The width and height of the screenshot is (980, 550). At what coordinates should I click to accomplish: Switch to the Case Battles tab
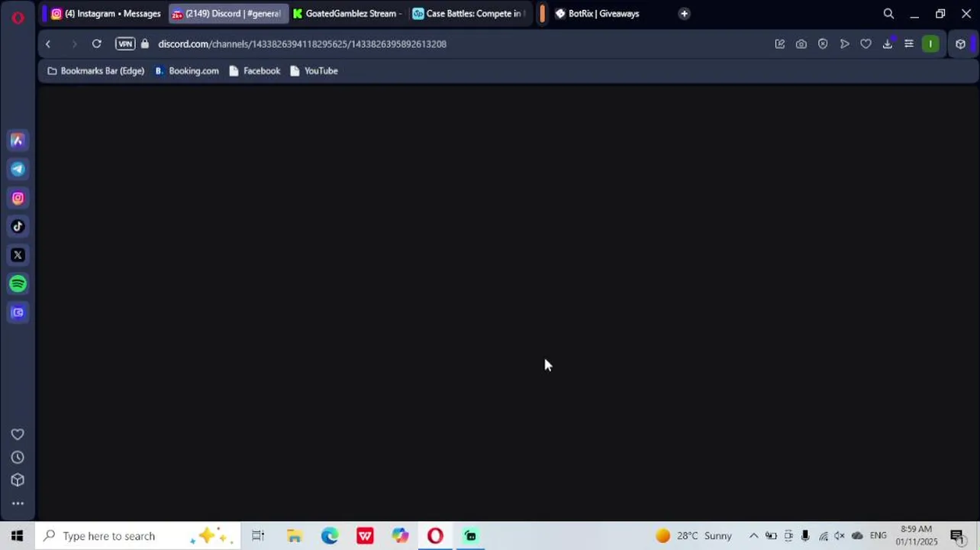point(469,14)
